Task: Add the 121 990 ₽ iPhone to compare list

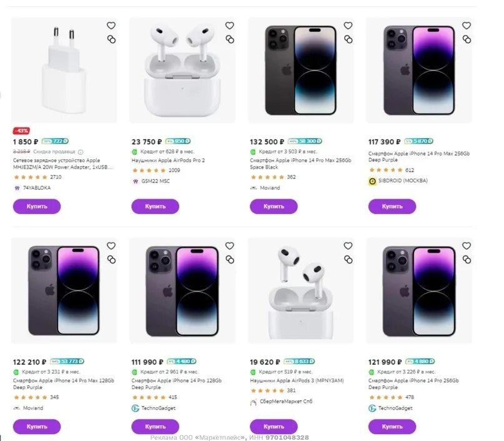Action: pyautogui.click(x=467, y=260)
